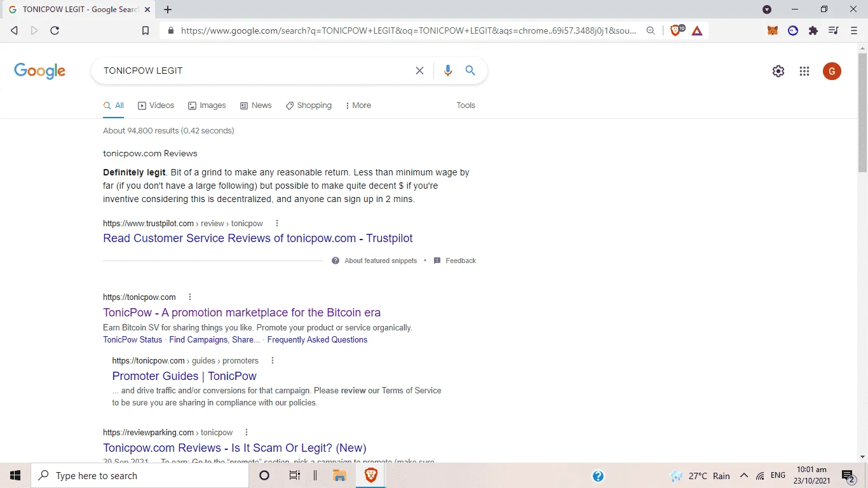Submit the search with the magnifier button
Screen dimensions: 868x488
pyautogui.click(x=470, y=71)
